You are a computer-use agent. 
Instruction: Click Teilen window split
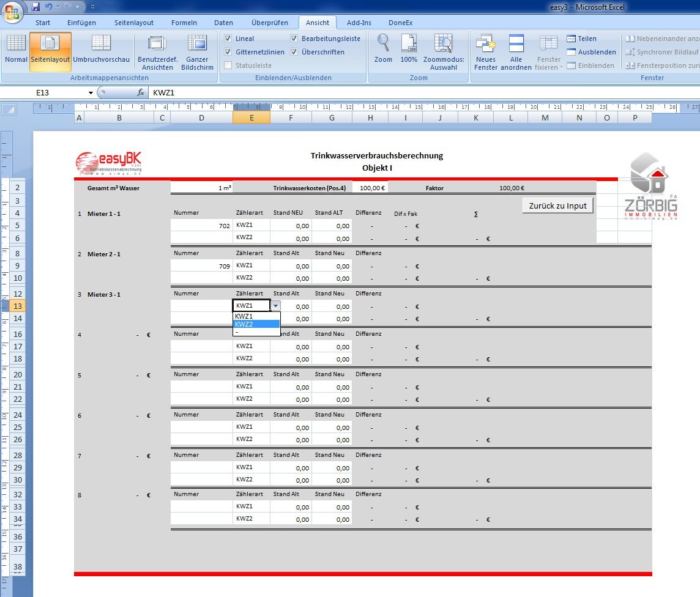[x=582, y=39]
